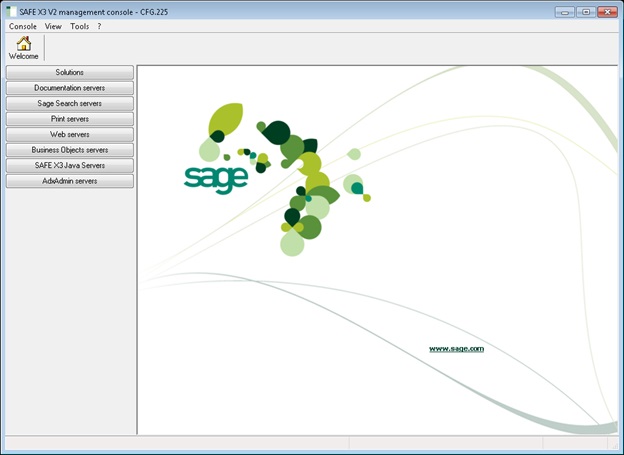The width and height of the screenshot is (624, 455).
Task: Open the View menu
Action: (53, 26)
